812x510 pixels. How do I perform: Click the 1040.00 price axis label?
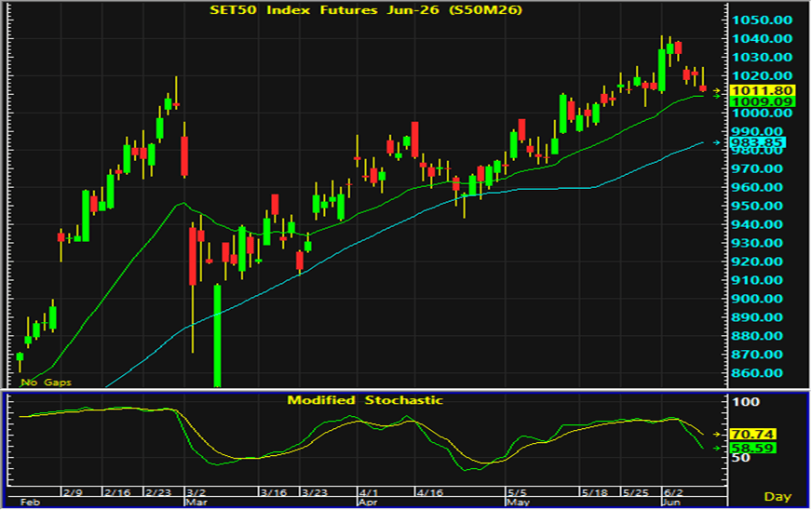tap(762, 39)
